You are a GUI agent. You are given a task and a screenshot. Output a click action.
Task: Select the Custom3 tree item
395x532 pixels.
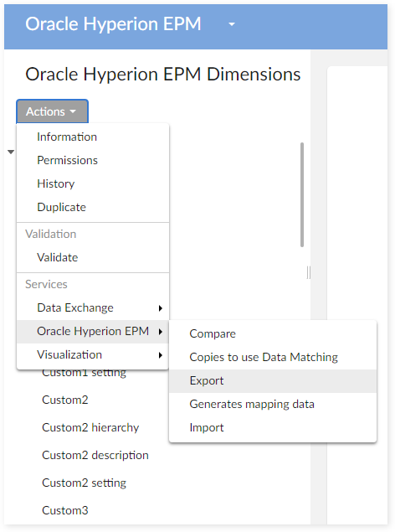click(x=65, y=510)
